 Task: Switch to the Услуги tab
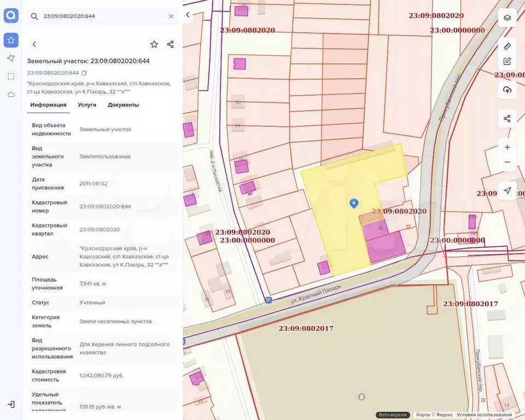[87, 105]
